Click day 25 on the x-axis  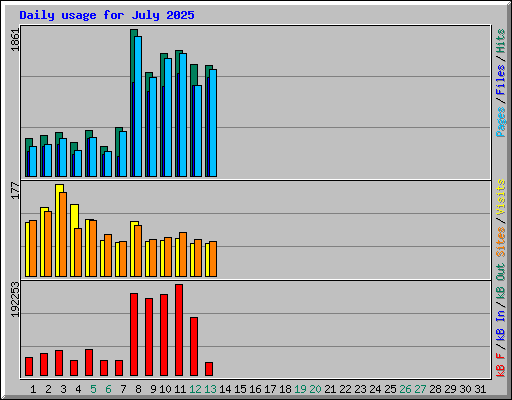[x=390, y=389]
